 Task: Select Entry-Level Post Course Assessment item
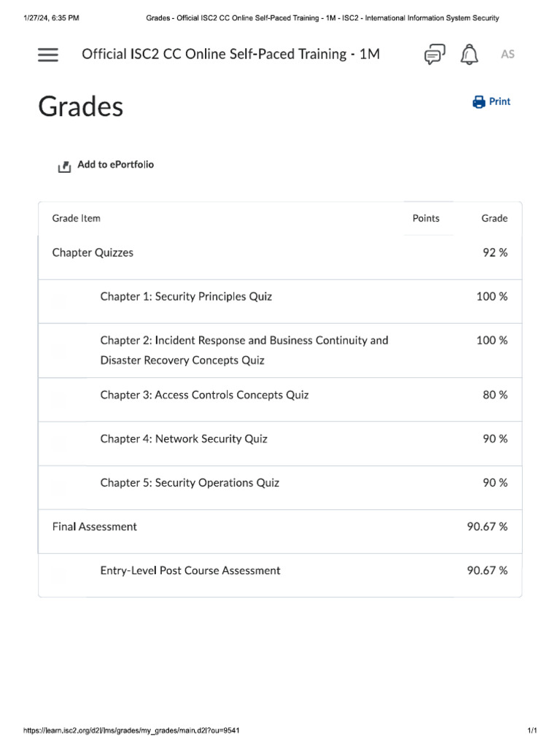(190, 570)
